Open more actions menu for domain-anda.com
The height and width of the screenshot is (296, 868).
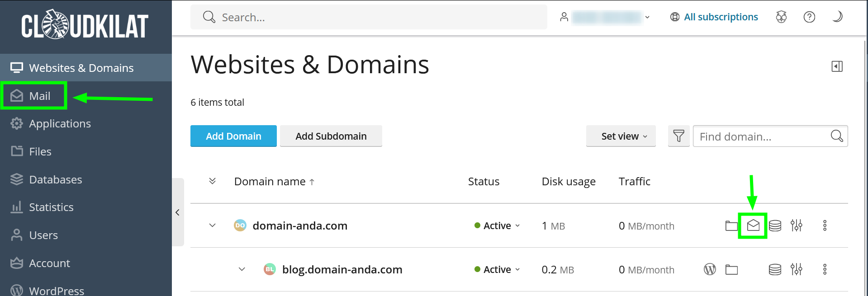click(x=825, y=226)
